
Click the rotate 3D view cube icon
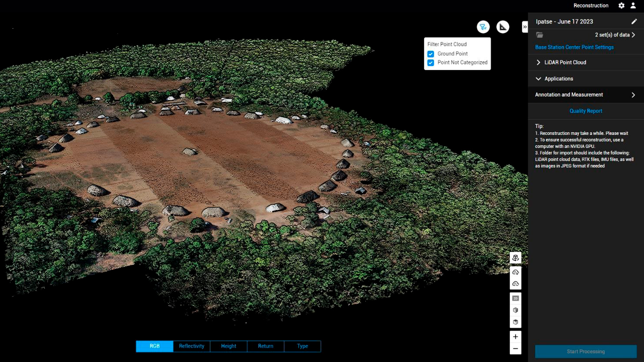(516, 258)
